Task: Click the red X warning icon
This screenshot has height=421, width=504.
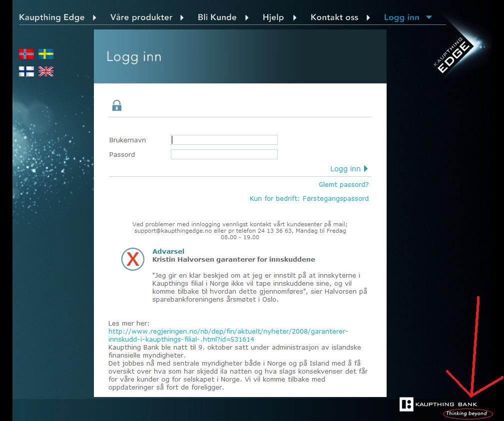Action: coord(133,259)
